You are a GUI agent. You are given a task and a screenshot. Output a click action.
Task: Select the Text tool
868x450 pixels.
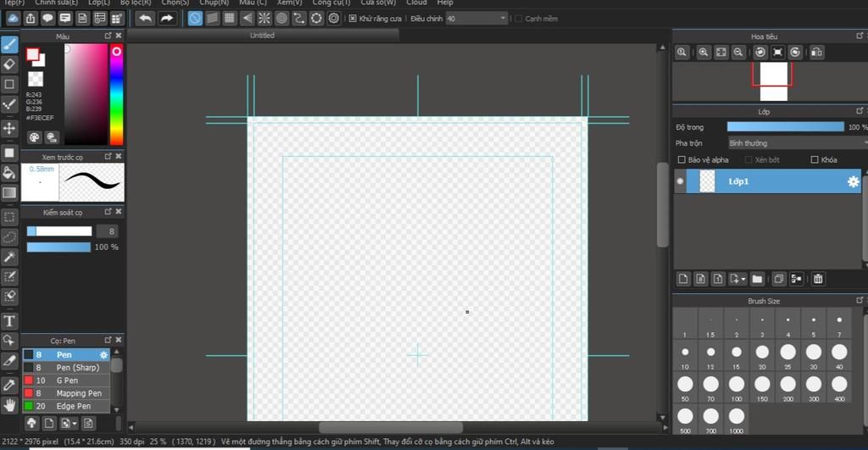pyautogui.click(x=9, y=321)
